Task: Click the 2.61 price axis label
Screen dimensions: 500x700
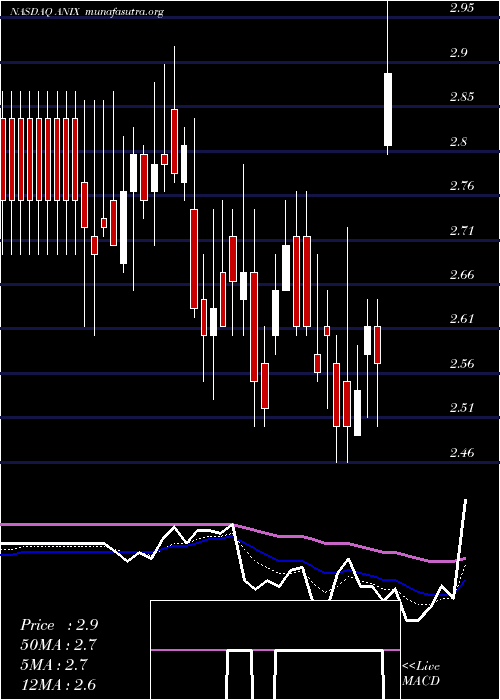Action: (462, 319)
